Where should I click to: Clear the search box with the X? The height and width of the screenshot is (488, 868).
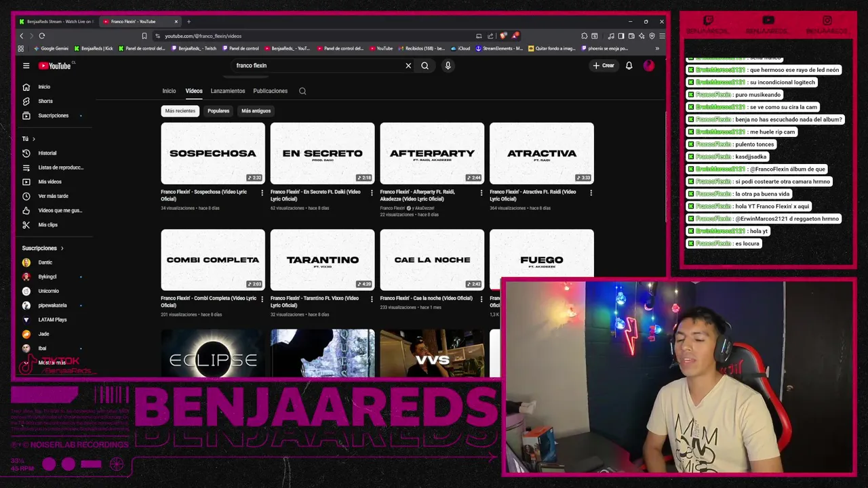click(408, 66)
